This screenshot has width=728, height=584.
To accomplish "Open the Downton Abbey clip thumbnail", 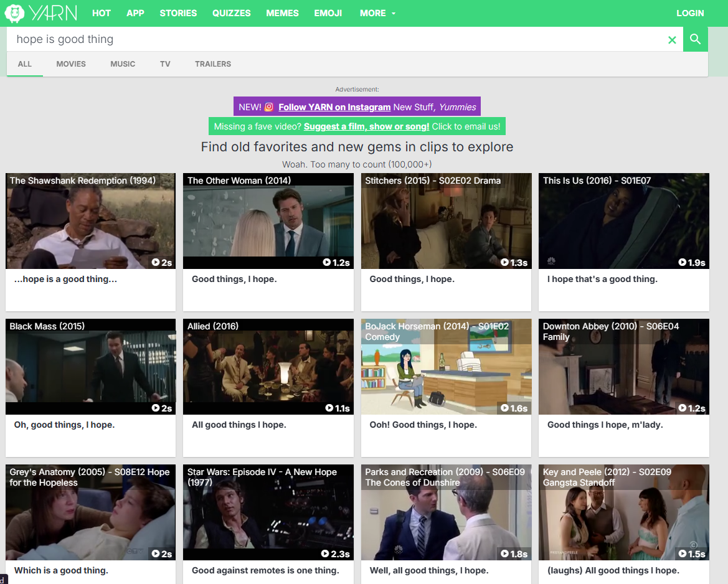I will tap(623, 367).
